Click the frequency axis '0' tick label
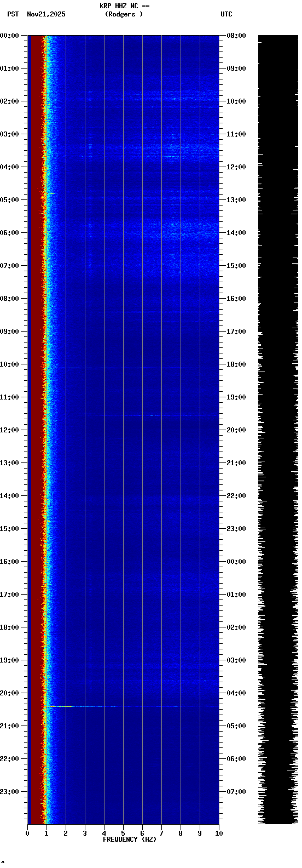 (27, 833)
